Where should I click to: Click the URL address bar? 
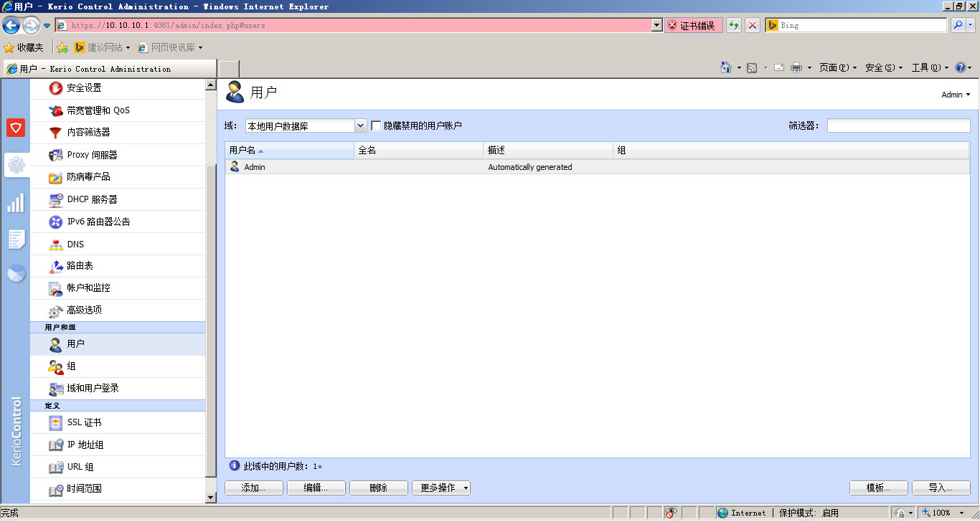point(359,26)
